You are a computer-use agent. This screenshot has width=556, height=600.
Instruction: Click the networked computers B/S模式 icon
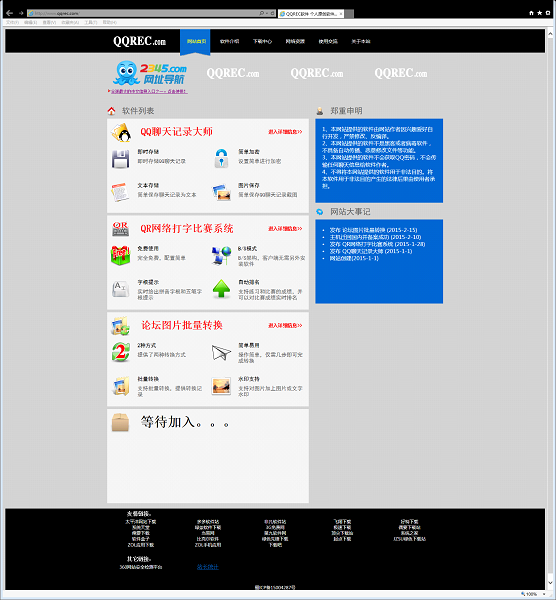(x=221, y=256)
